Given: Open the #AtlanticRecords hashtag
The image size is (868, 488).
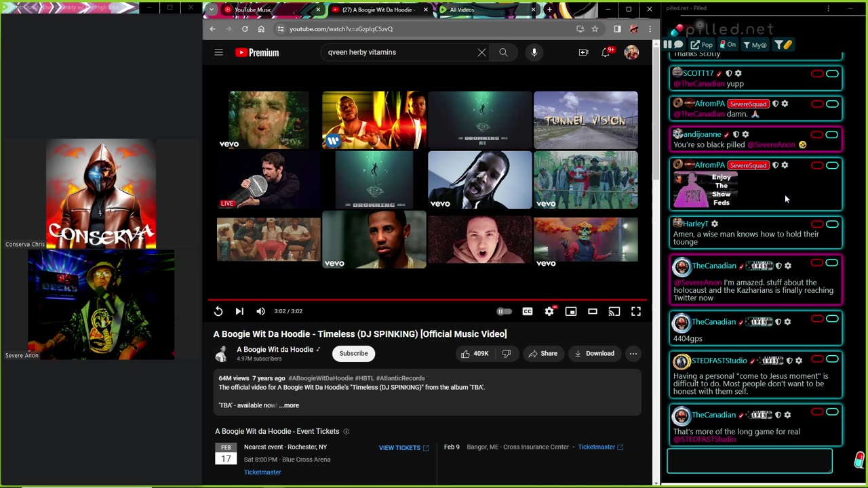Looking at the screenshot, I should pyautogui.click(x=401, y=378).
